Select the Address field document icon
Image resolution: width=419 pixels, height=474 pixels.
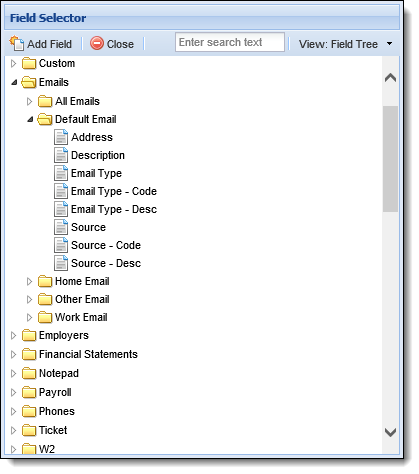click(61, 137)
